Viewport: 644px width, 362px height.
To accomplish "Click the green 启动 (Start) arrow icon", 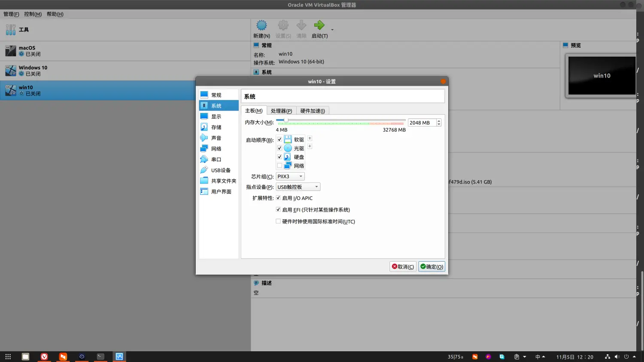I will (319, 26).
